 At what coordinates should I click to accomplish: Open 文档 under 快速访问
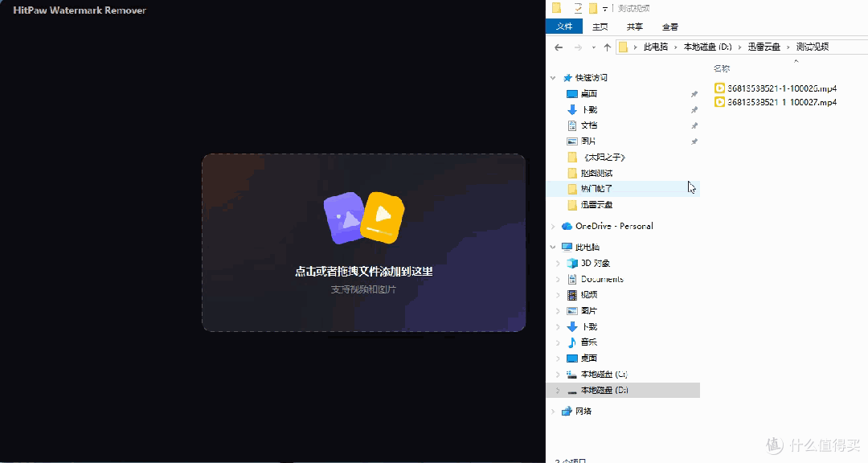click(x=589, y=125)
